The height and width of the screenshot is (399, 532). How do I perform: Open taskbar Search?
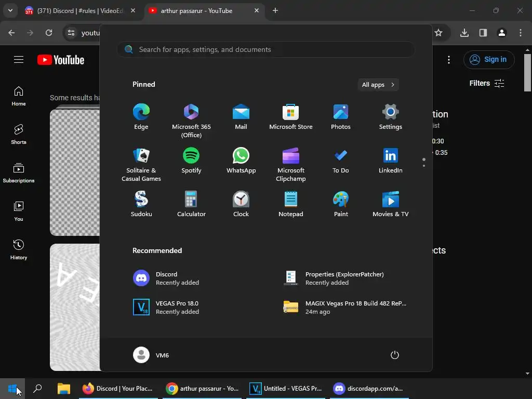pos(37,389)
